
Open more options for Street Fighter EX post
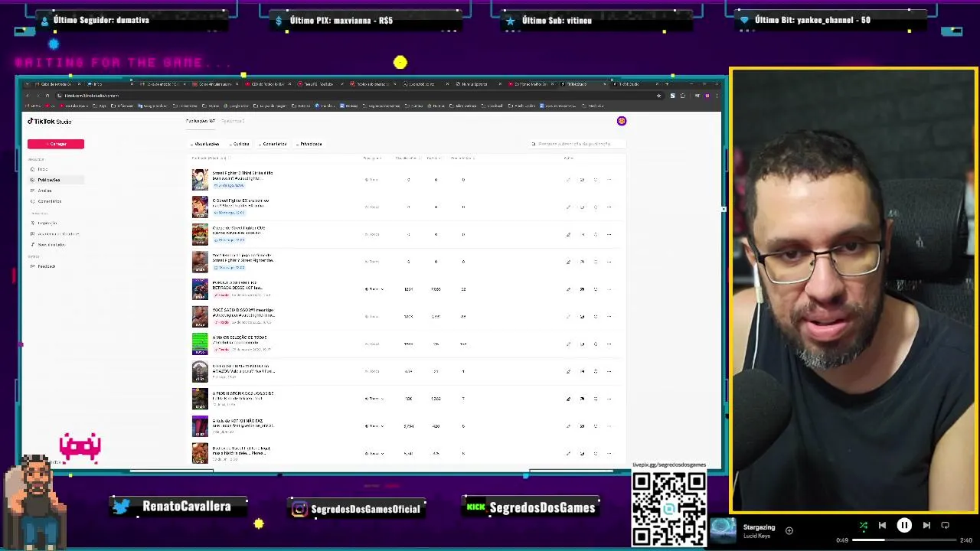pyautogui.click(x=609, y=207)
